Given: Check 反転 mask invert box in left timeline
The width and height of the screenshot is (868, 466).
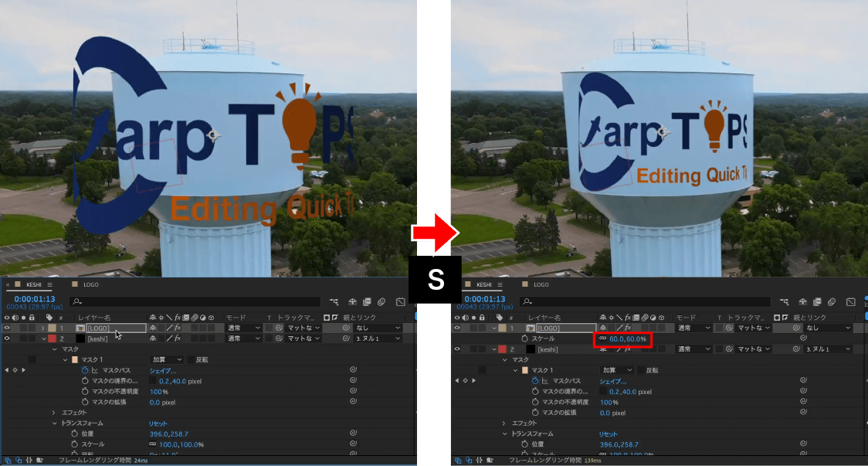Looking at the screenshot, I should click(191, 359).
